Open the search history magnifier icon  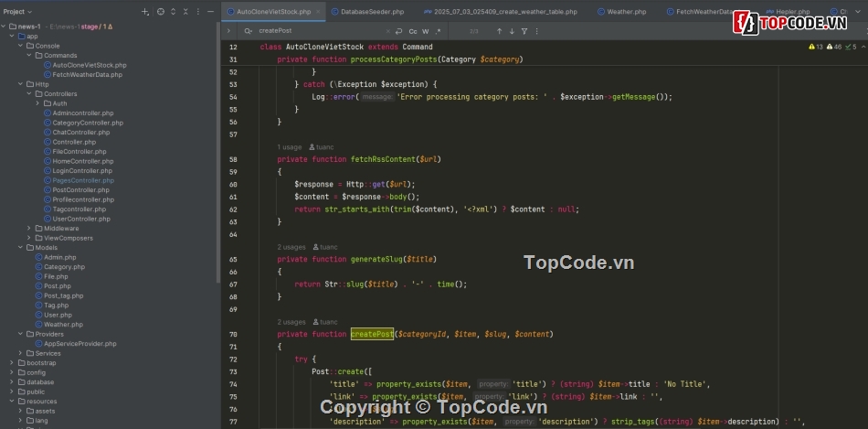pyautogui.click(x=249, y=32)
